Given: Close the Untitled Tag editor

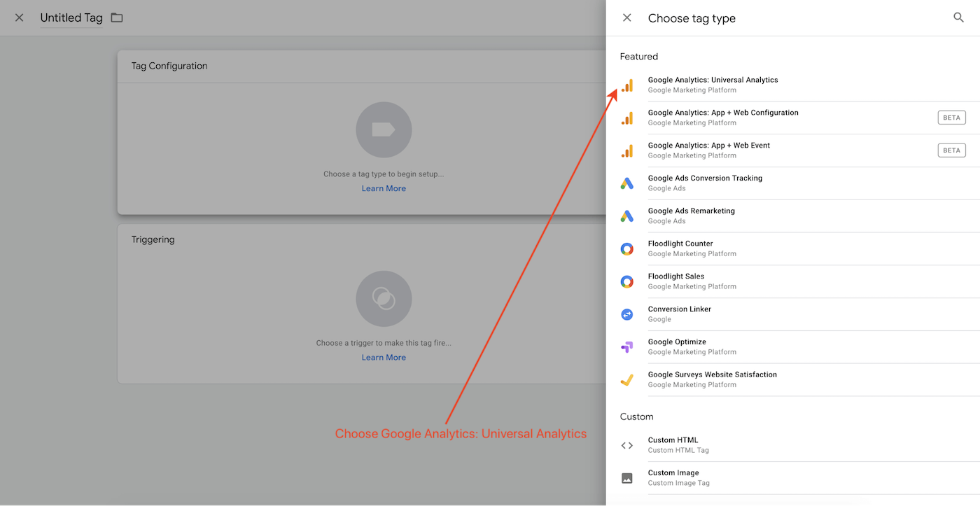Looking at the screenshot, I should coord(20,18).
